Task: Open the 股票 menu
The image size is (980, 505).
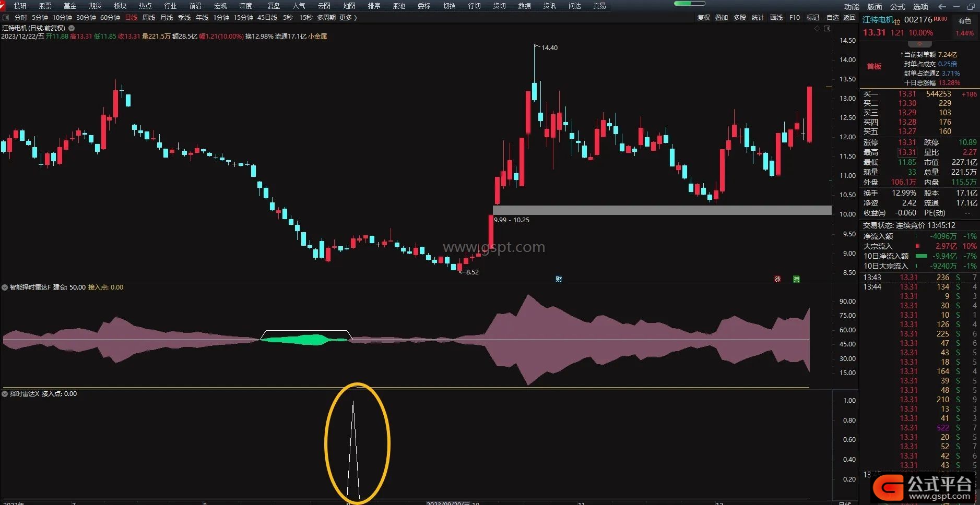Action: [x=45, y=6]
